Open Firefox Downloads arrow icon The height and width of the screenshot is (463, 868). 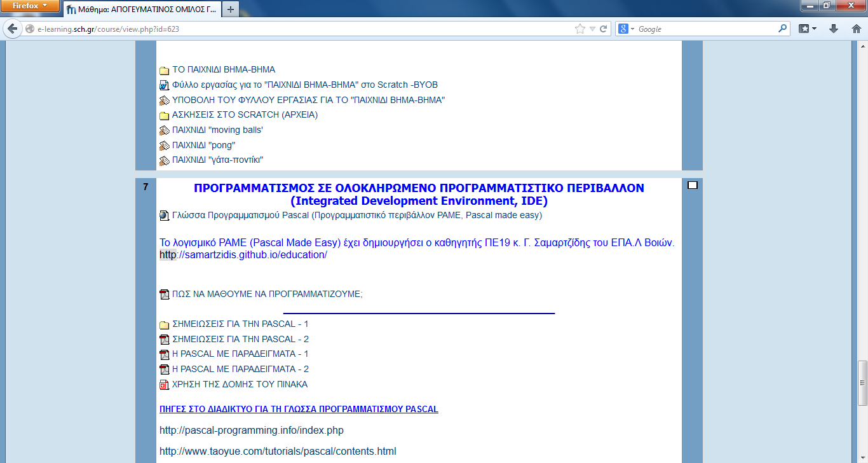(x=834, y=29)
